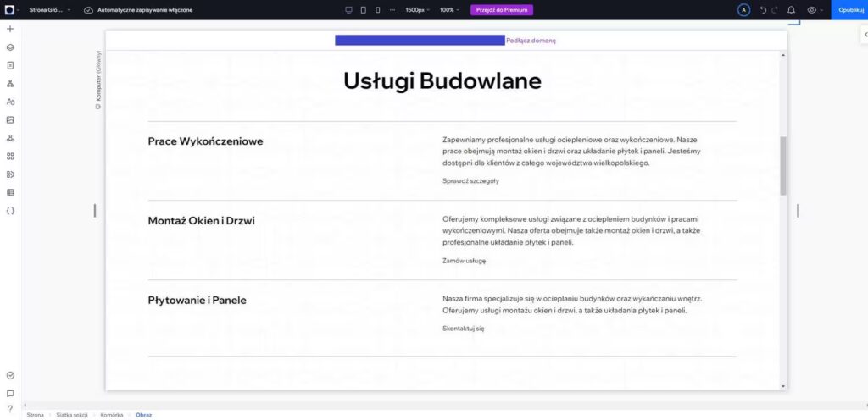Select paragraph starting Zapewniamy profesjonalne usługi

(x=571, y=152)
